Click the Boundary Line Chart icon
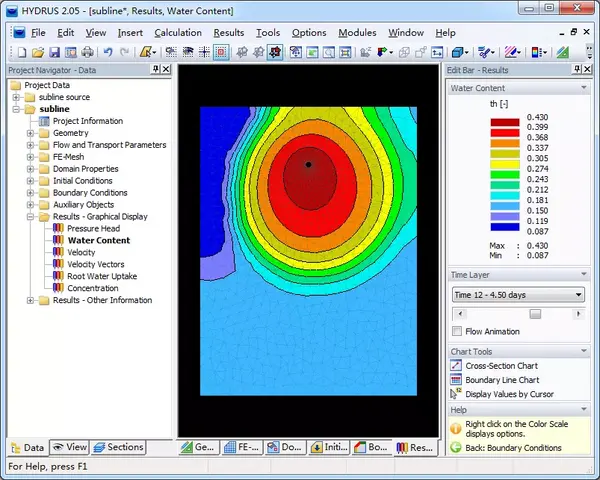 pyautogui.click(x=456, y=380)
